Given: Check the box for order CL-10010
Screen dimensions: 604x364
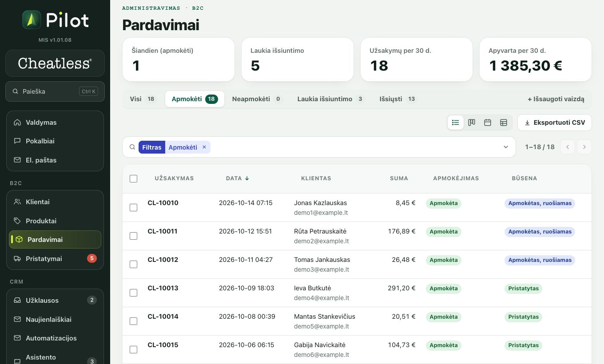Looking at the screenshot, I should pyautogui.click(x=133, y=207).
